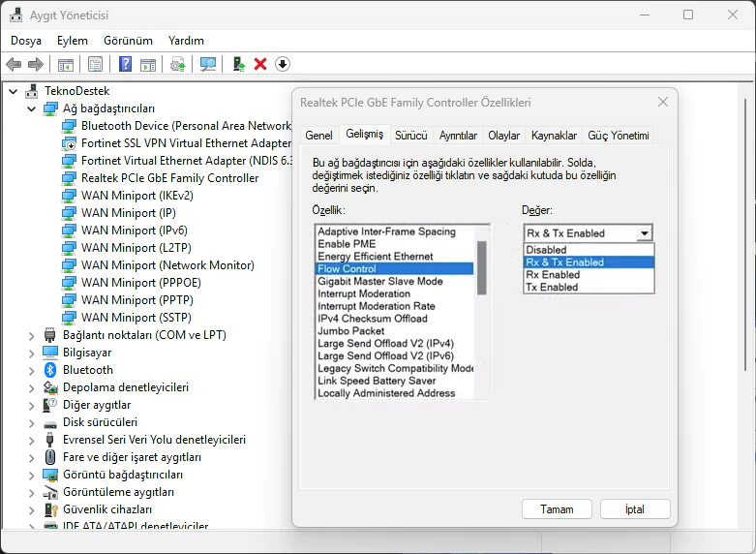The height and width of the screenshot is (554, 756).
Task: Click the Enable device green arrow icon
Action: [239, 64]
